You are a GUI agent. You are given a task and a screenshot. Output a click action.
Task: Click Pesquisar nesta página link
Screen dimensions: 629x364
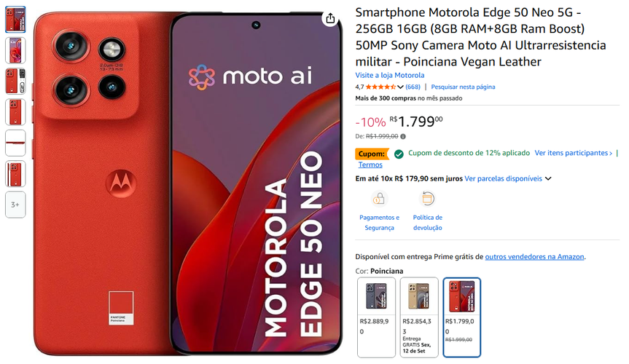463,87
